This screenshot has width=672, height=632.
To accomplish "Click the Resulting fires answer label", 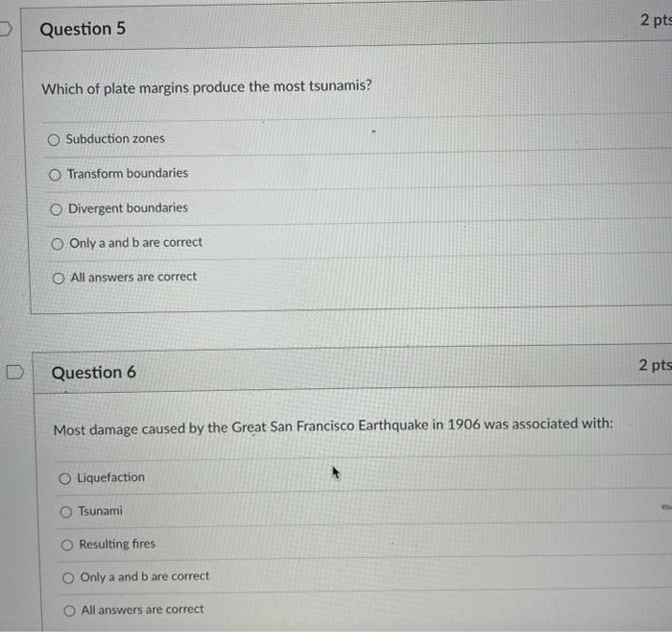I will pyautogui.click(x=117, y=544).
